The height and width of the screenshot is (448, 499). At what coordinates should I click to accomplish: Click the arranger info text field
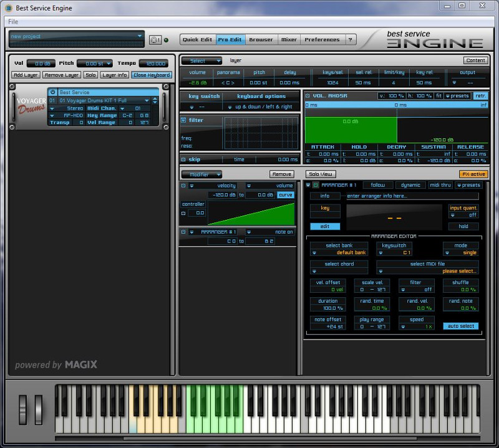pos(412,196)
